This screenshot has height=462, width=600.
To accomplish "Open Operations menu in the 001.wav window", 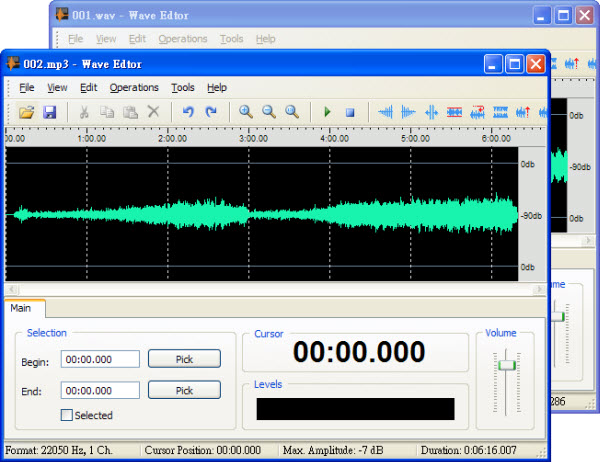I will click(183, 39).
